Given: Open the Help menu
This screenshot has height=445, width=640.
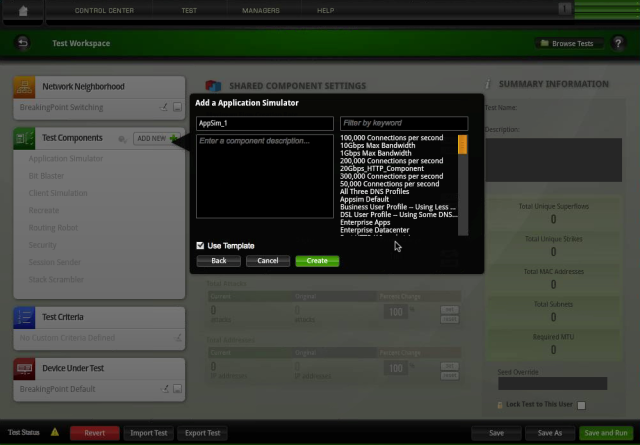Looking at the screenshot, I should pos(325,11).
